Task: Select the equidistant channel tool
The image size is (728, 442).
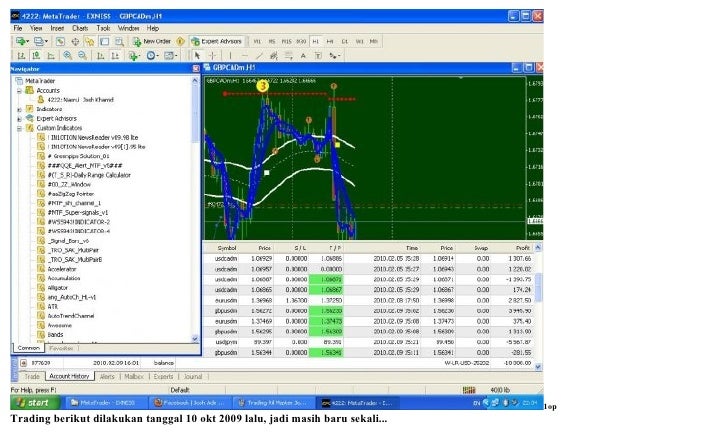Action: point(274,56)
